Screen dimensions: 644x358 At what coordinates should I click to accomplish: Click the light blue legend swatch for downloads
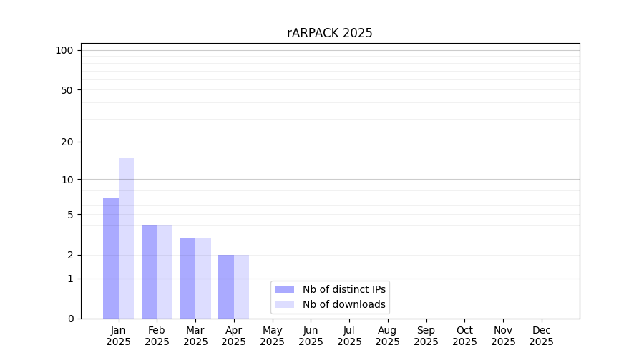pyautogui.click(x=284, y=304)
